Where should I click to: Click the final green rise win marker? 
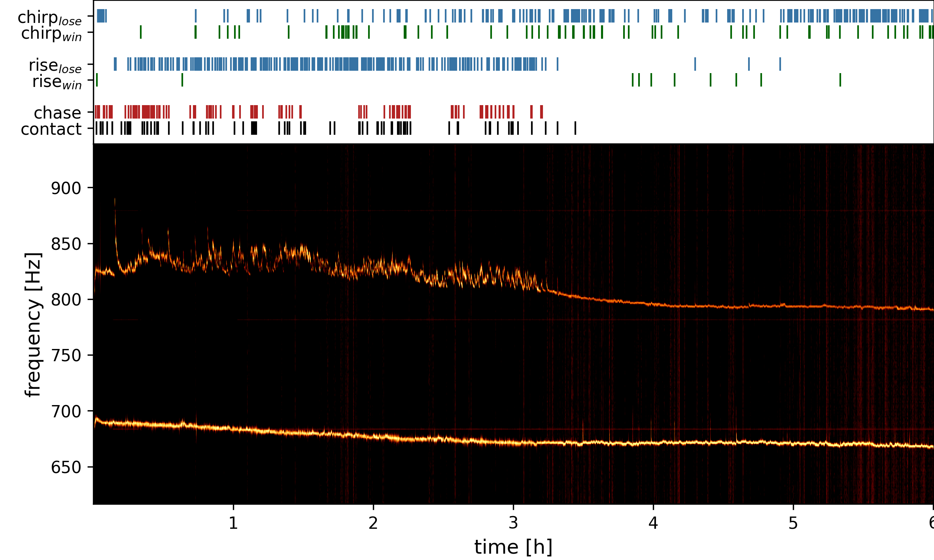[840, 80]
